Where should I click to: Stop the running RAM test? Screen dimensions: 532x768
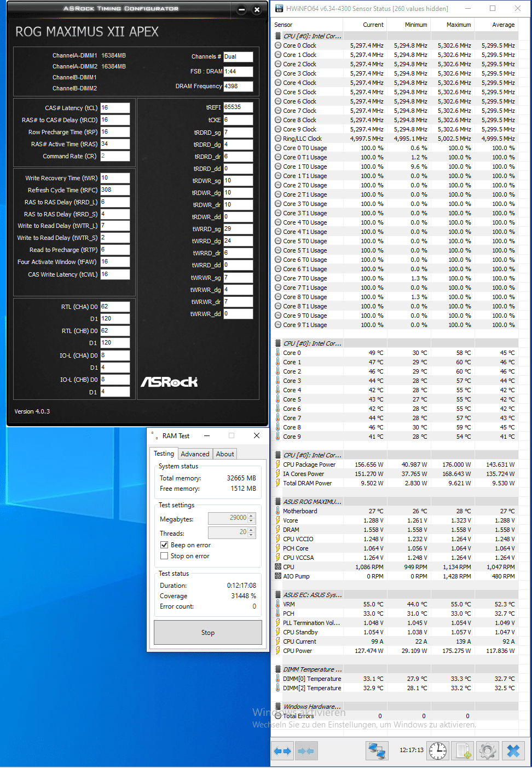208,633
